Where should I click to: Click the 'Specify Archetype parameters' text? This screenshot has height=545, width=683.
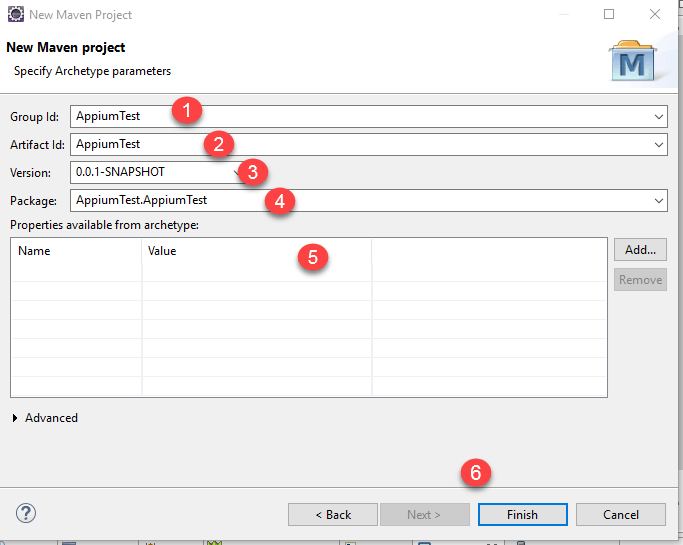[92, 71]
